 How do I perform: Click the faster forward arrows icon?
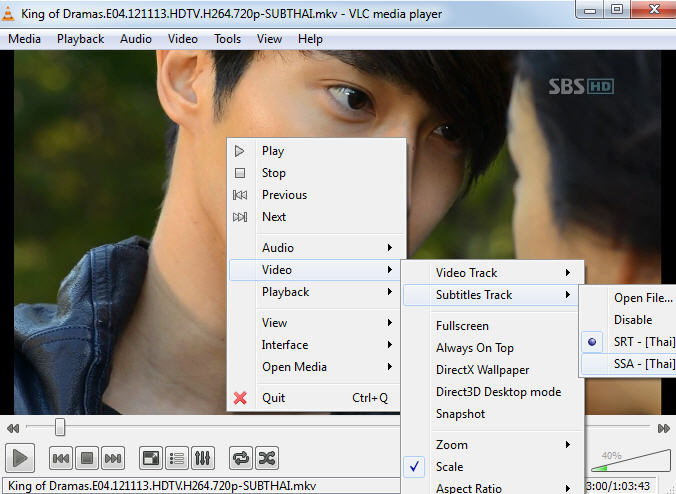pos(664,428)
